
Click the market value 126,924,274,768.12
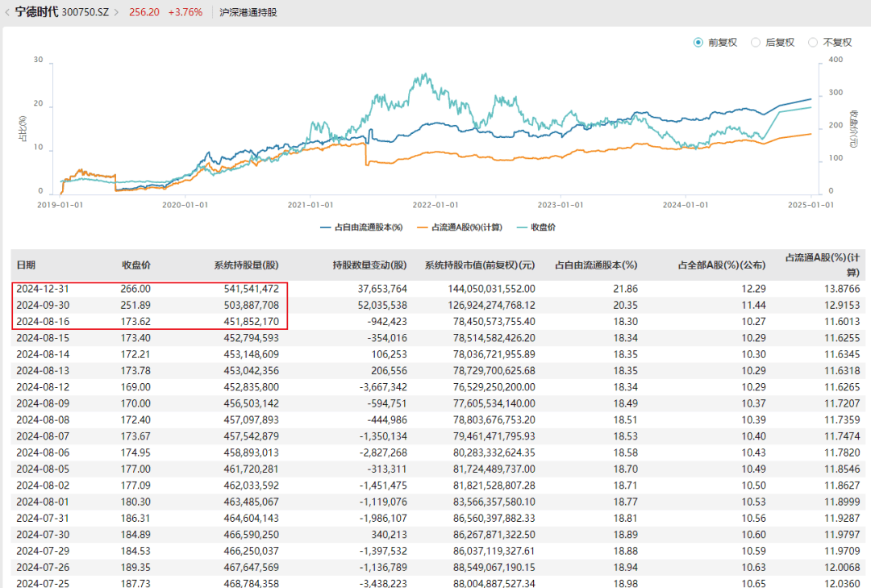(x=492, y=305)
